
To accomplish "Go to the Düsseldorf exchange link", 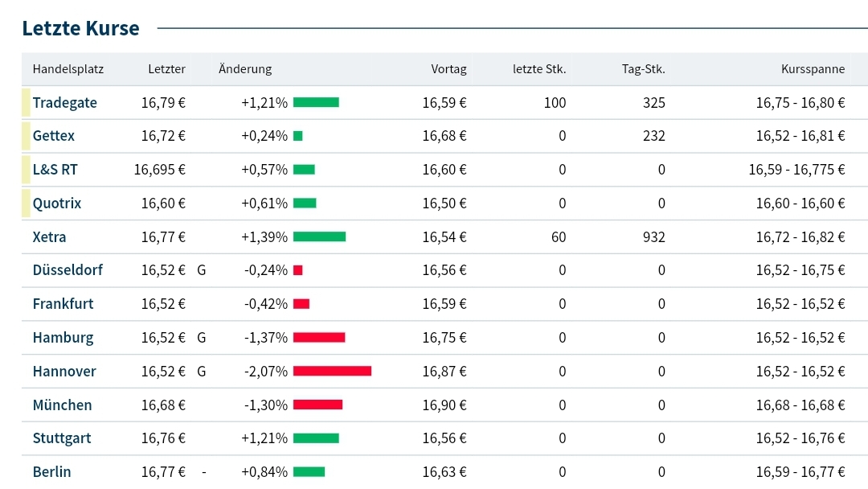I will tap(68, 270).
